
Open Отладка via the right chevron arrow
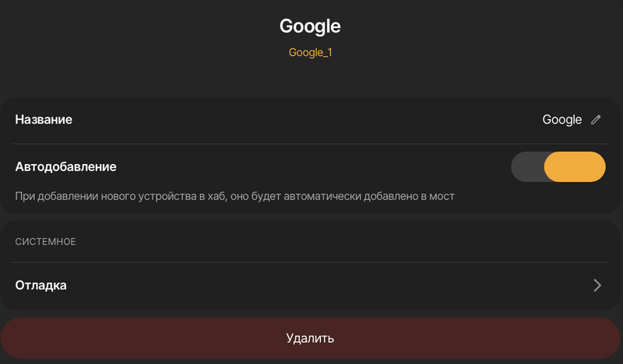pos(597,285)
